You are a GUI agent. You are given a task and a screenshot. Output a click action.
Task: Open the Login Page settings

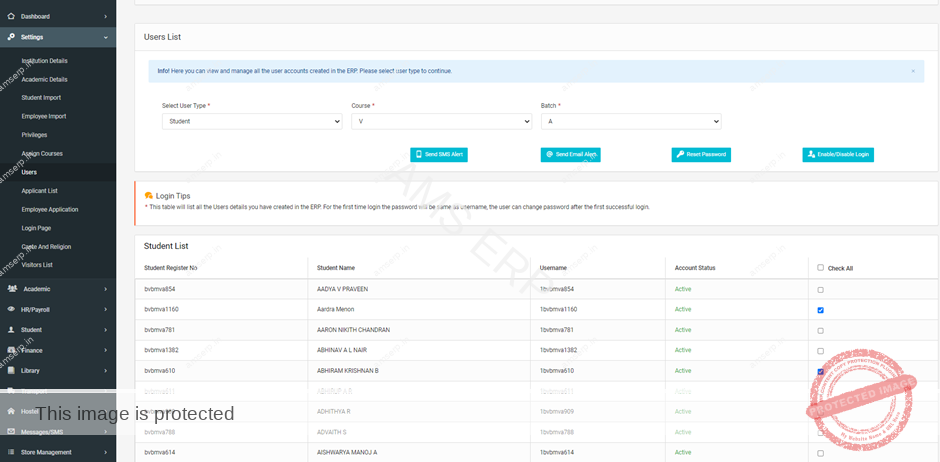pos(36,228)
